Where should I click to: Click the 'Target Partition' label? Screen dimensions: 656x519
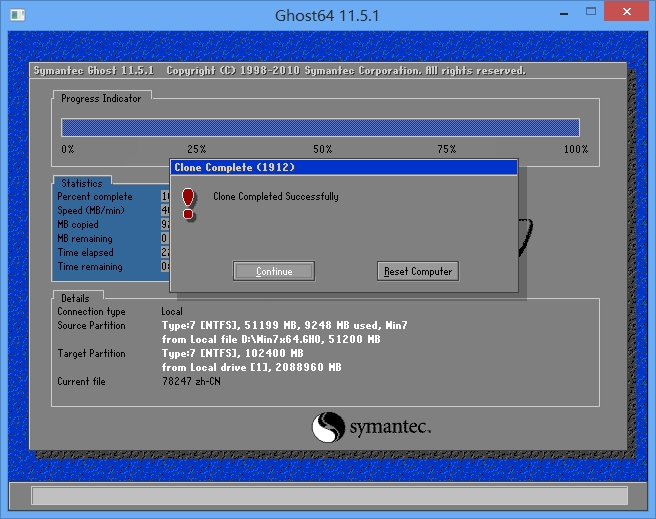(91, 353)
